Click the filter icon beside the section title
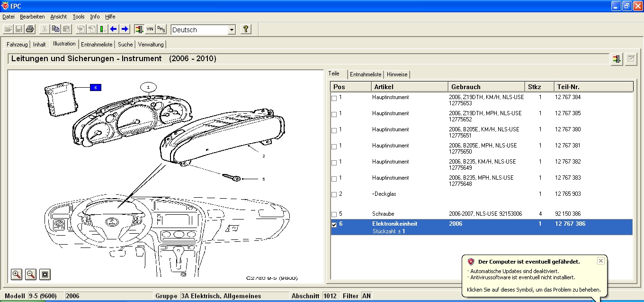Viewport: 644px width, 302px height. (617, 59)
